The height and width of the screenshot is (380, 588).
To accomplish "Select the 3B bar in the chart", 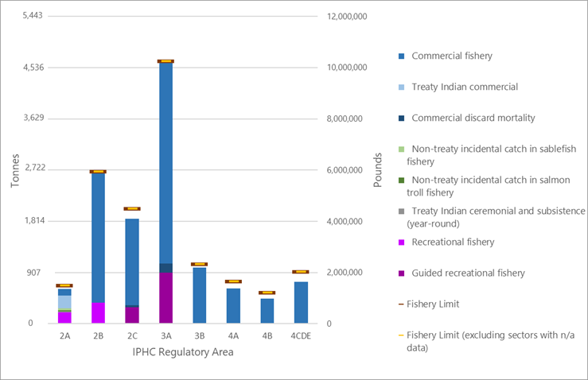I will 199,295.
